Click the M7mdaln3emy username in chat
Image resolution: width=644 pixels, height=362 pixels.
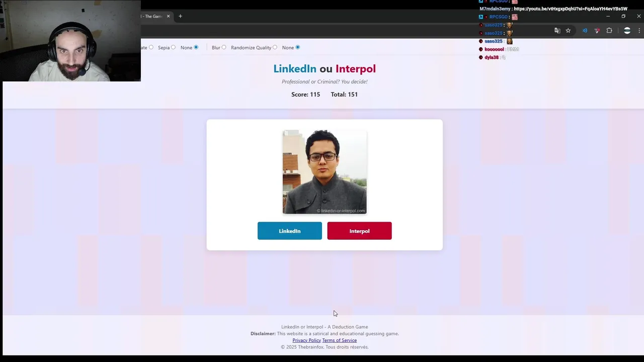(495, 9)
